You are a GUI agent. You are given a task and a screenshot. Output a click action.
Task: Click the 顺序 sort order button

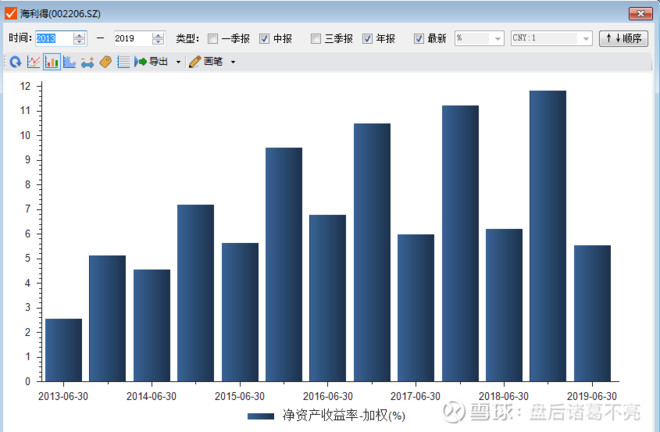click(x=623, y=38)
